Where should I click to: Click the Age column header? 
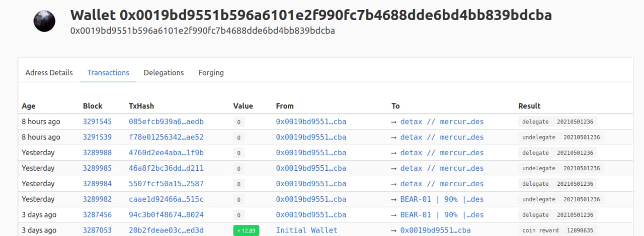click(29, 106)
